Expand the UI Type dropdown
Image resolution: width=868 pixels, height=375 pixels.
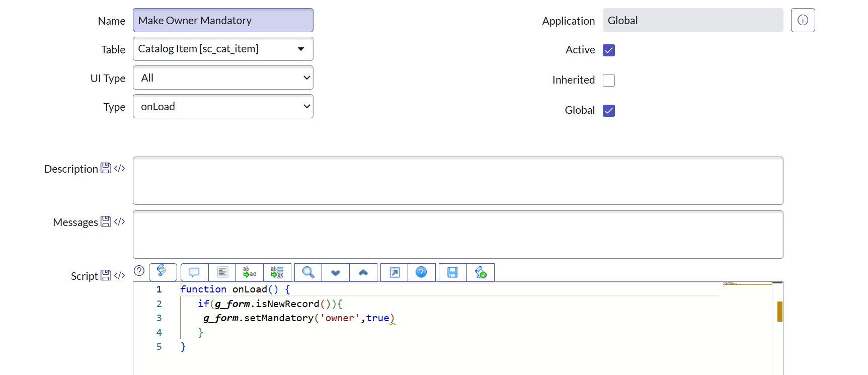click(x=223, y=78)
